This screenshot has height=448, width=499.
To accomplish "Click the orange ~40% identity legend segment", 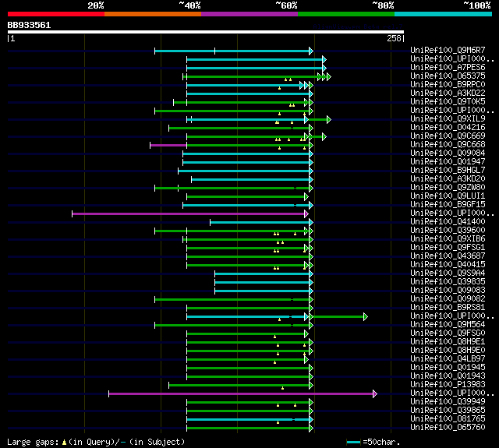I will 153,14.
